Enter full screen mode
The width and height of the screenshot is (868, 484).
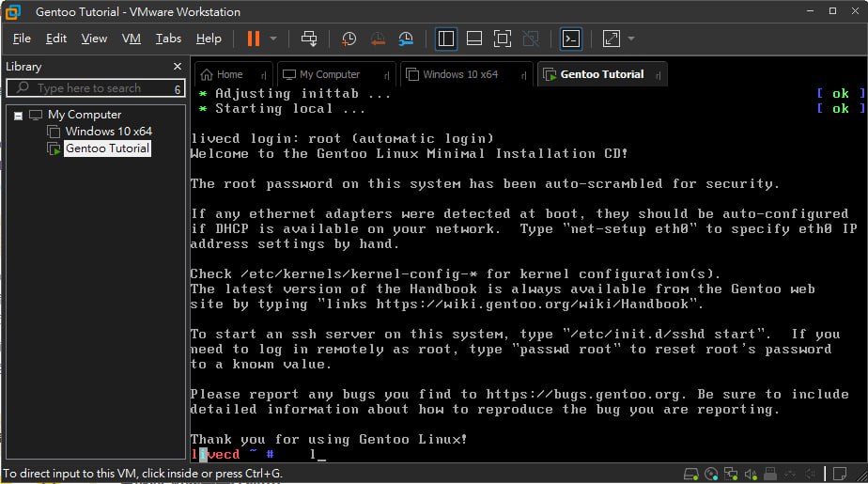502,39
